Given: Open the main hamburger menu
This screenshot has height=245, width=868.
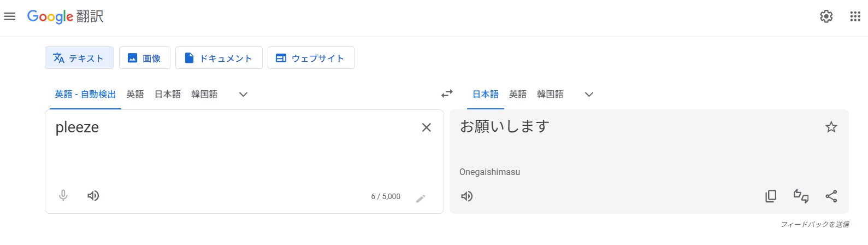Looking at the screenshot, I should (10, 16).
